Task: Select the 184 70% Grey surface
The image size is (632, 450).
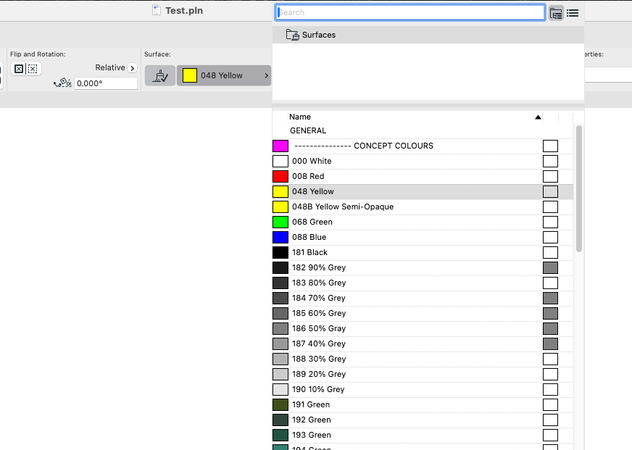Action: click(423, 298)
